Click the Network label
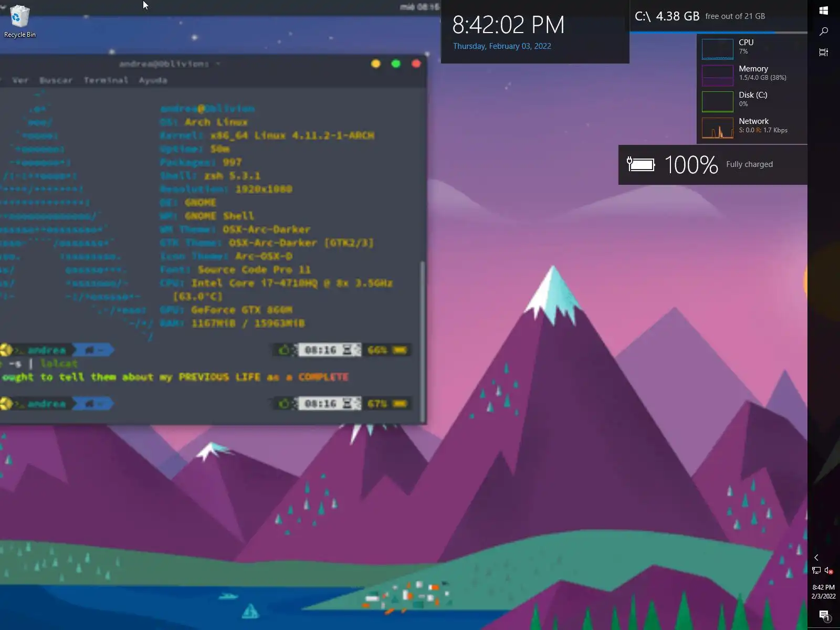840x630 pixels. [753, 121]
